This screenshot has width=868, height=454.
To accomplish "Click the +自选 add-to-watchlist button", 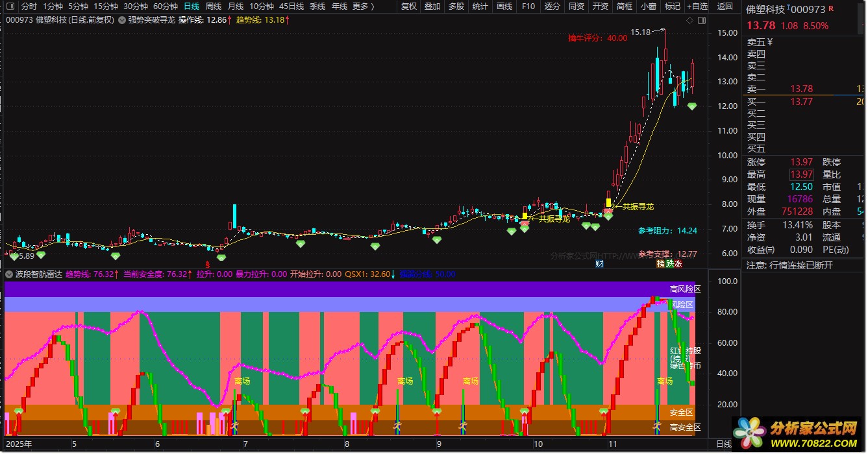I will [697, 6].
